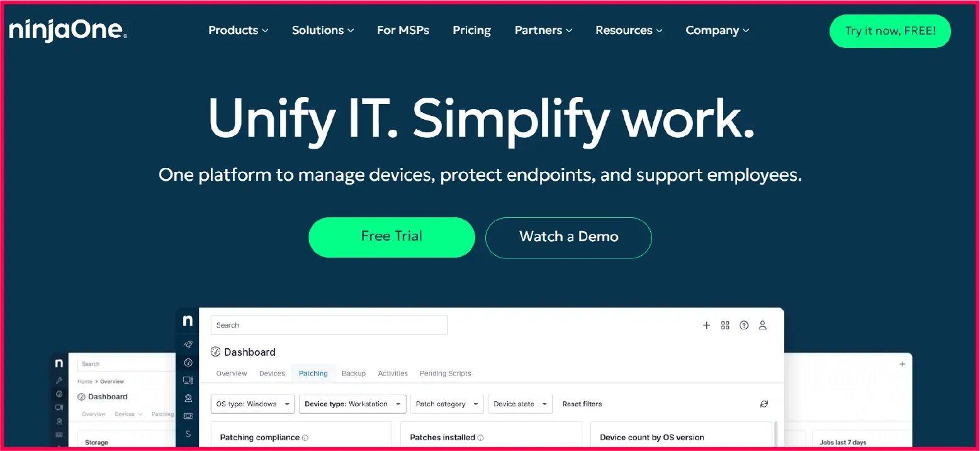Open the Activities tab
Viewport: 980px width, 451px height.
point(393,374)
